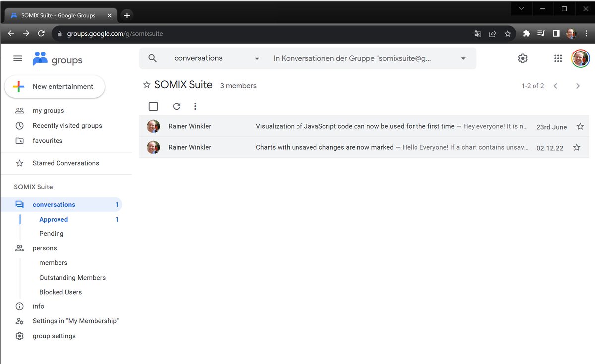Image resolution: width=595 pixels, height=364 pixels.
Task: Open a new browser tab
Action: pyautogui.click(x=127, y=15)
